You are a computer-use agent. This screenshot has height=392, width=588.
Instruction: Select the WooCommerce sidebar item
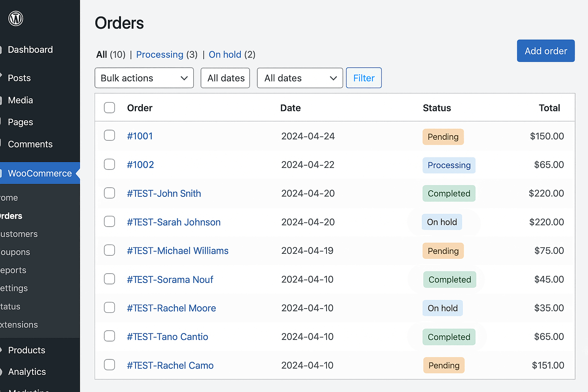coord(40,173)
